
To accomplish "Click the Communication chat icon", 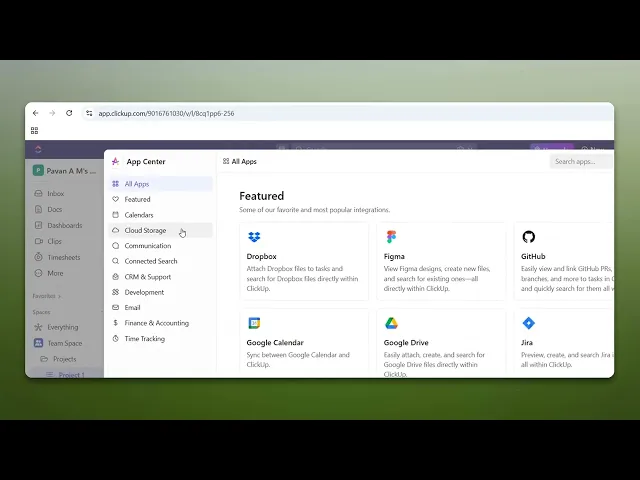I will pos(116,246).
